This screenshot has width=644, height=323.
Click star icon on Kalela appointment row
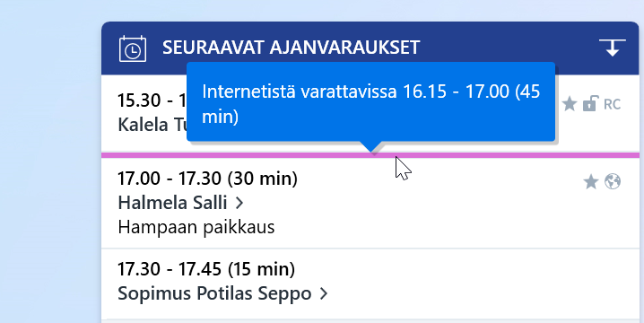(570, 104)
